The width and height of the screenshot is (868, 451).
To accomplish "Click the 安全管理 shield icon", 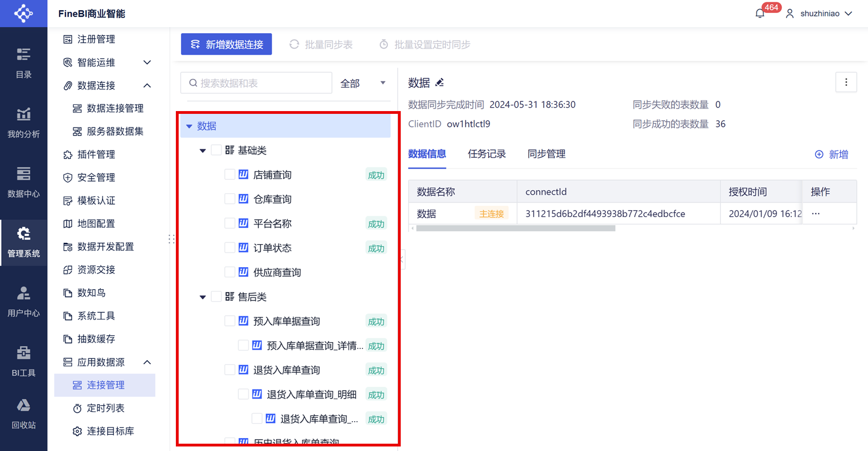I will pos(68,178).
